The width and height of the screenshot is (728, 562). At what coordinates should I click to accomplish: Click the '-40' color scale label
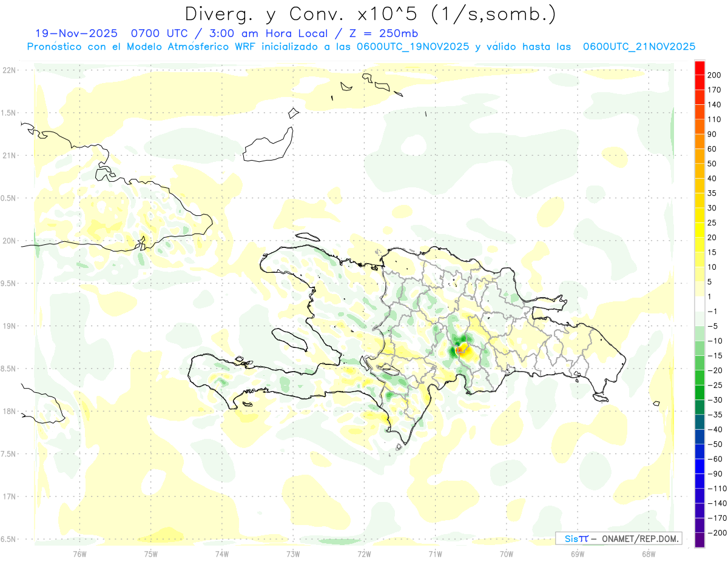pyautogui.click(x=716, y=429)
